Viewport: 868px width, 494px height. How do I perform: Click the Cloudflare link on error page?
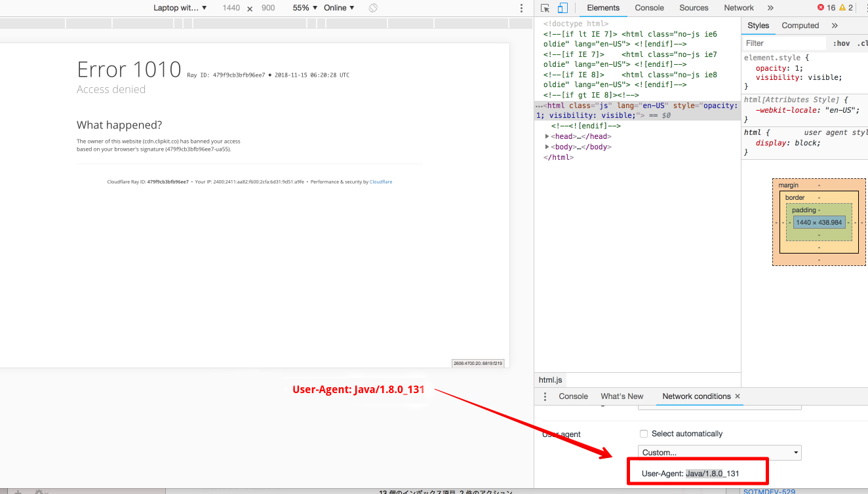(x=380, y=181)
